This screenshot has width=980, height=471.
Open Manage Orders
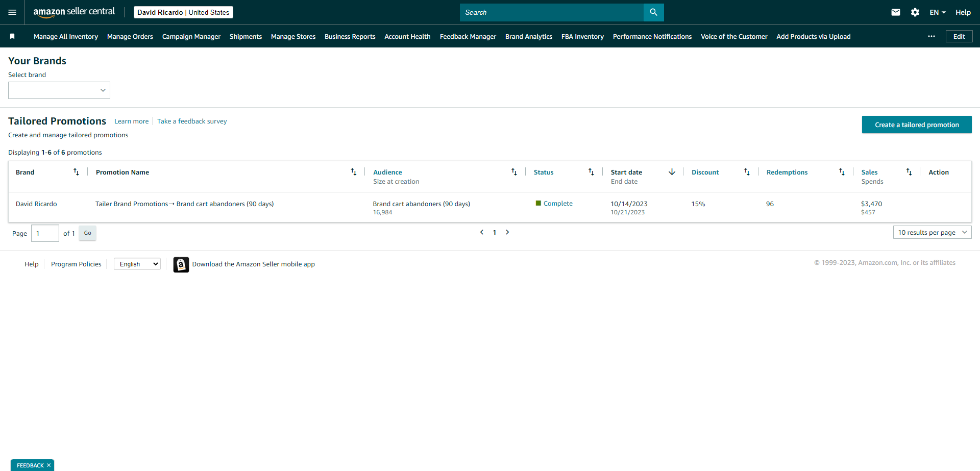tap(130, 36)
